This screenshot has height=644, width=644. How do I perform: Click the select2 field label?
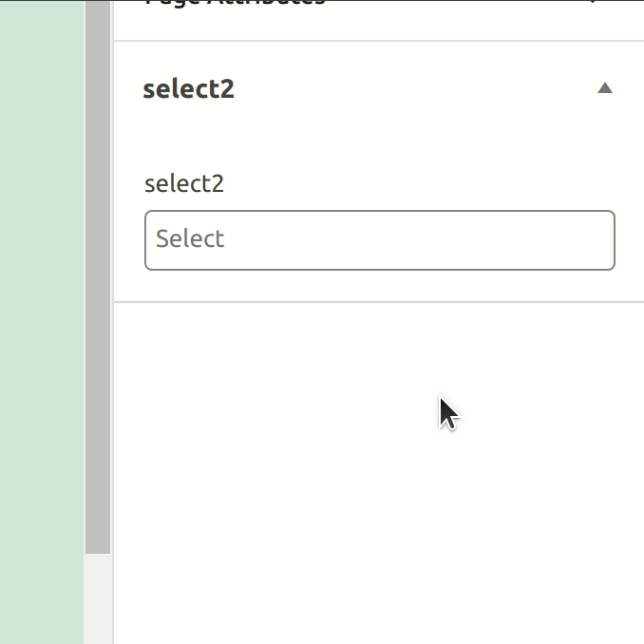click(184, 183)
